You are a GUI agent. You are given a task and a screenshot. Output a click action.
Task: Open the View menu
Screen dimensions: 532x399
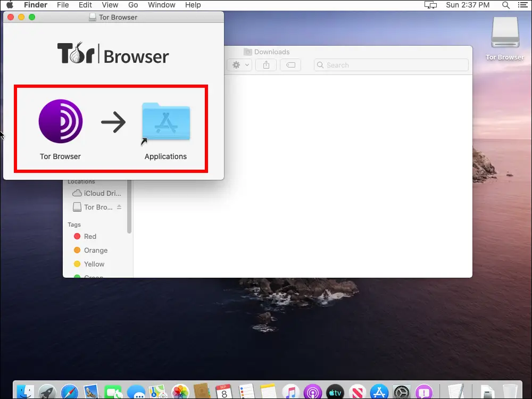pyautogui.click(x=110, y=5)
